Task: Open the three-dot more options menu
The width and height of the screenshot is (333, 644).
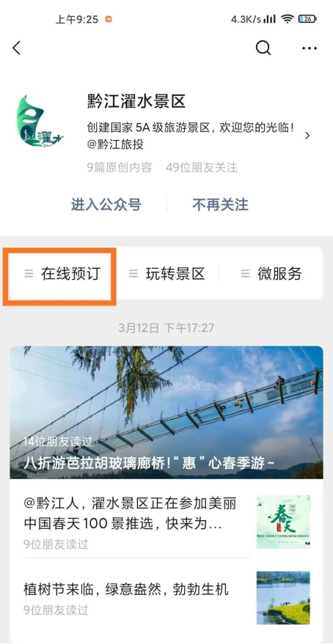Action: click(x=309, y=48)
